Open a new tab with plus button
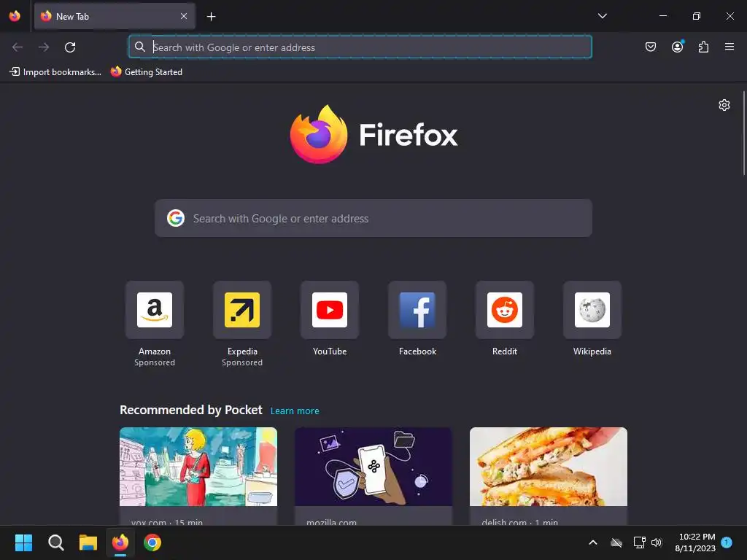The width and height of the screenshot is (747, 560). (x=211, y=17)
